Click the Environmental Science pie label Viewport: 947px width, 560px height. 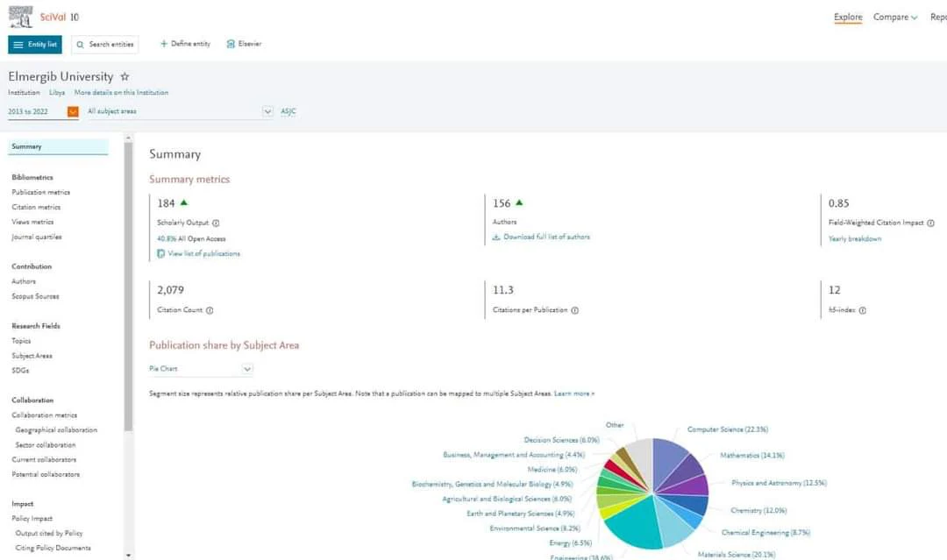coord(535,528)
